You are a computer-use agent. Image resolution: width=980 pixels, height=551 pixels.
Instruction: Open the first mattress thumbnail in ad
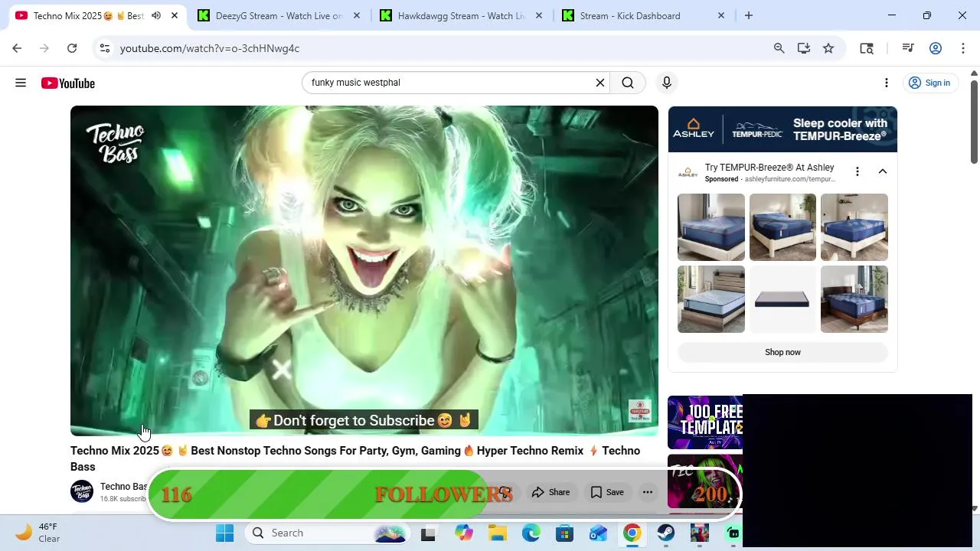(711, 227)
